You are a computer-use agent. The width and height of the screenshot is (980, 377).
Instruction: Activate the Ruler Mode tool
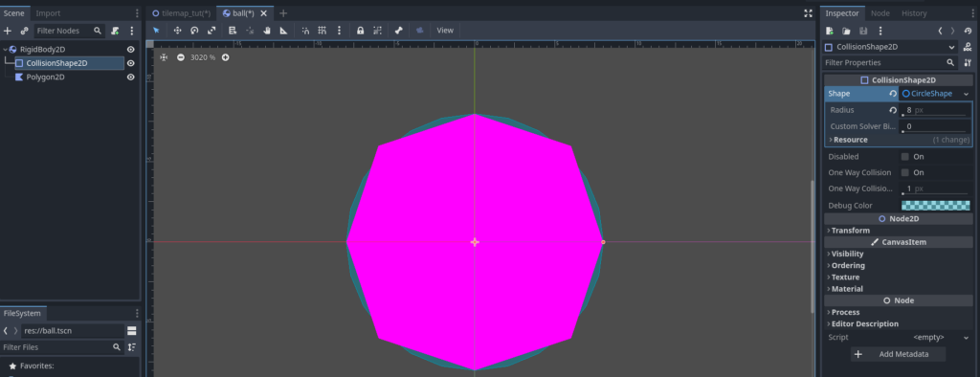coord(283,30)
